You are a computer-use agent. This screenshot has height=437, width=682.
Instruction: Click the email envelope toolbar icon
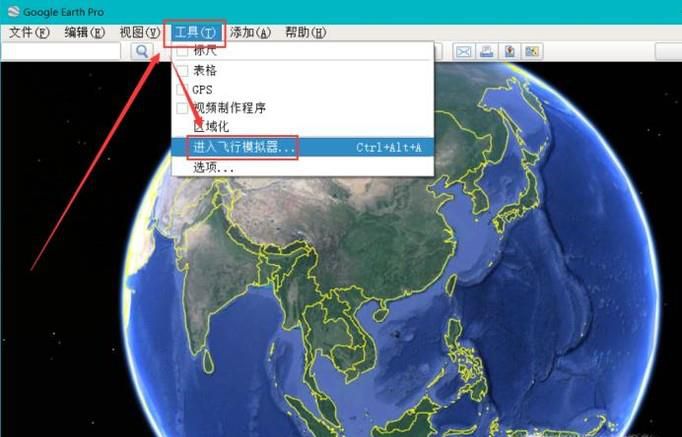464,52
